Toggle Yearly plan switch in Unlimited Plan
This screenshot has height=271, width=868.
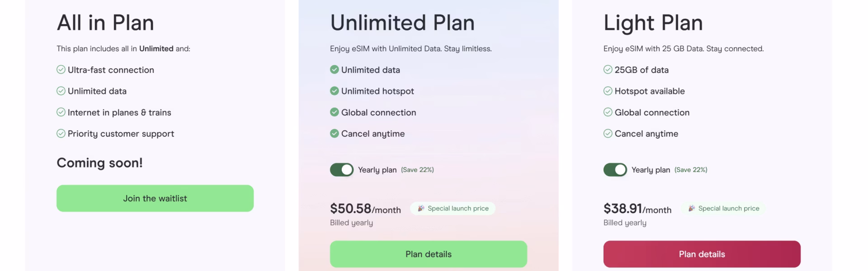click(x=342, y=170)
